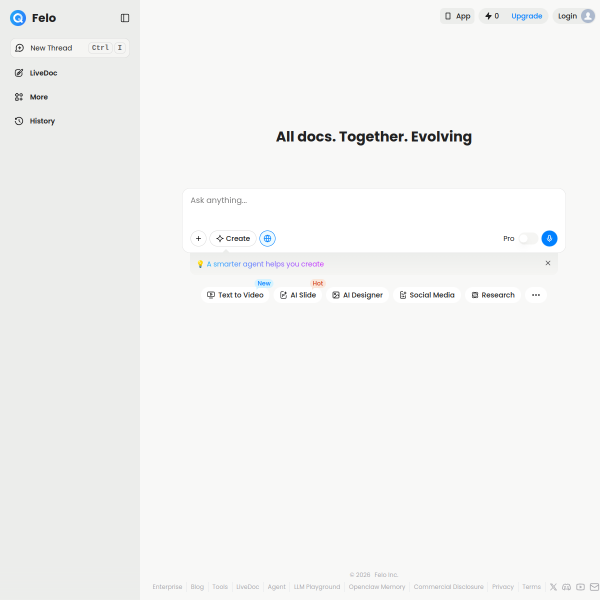Click the X (Twitter) footer icon
Viewport: 600px width, 600px height.
(553, 587)
